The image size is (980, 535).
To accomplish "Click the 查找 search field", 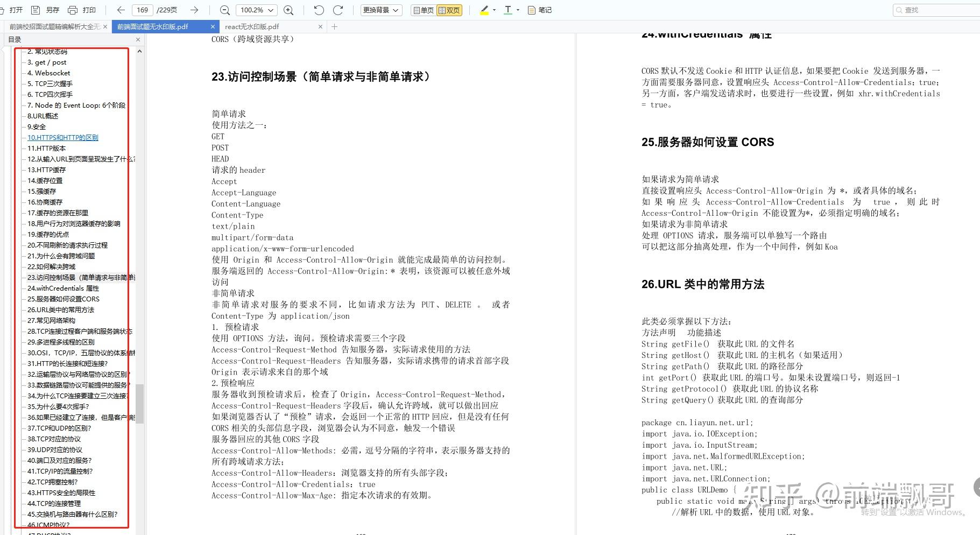I will pos(936,10).
